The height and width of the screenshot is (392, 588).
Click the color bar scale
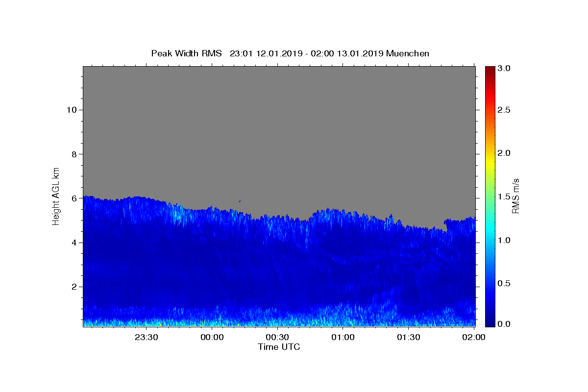coord(490,196)
